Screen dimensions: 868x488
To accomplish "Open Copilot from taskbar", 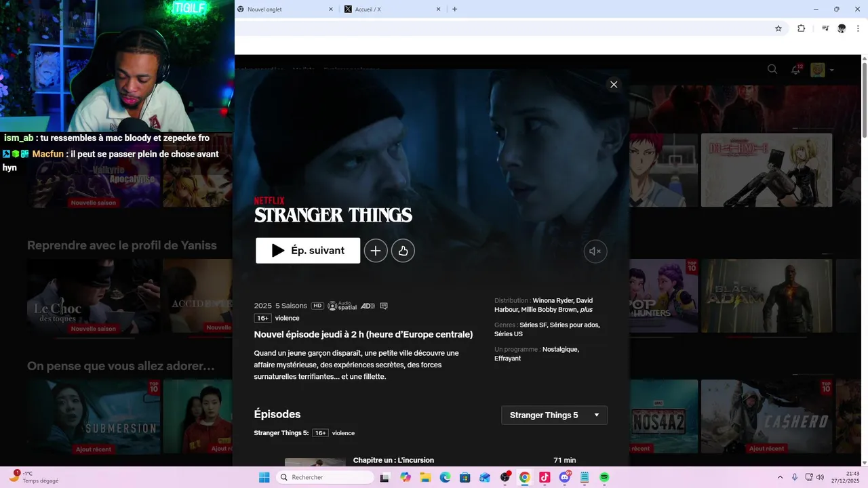I will 406,477.
